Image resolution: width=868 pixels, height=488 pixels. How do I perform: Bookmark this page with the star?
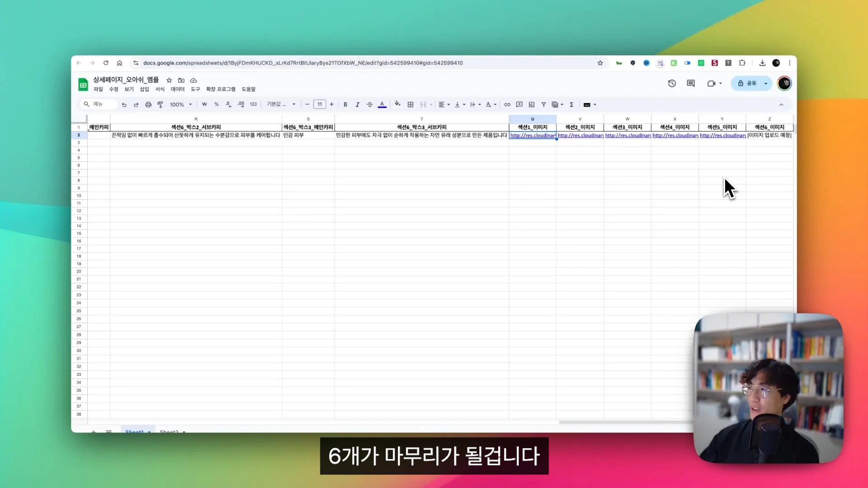pyautogui.click(x=600, y=63)
